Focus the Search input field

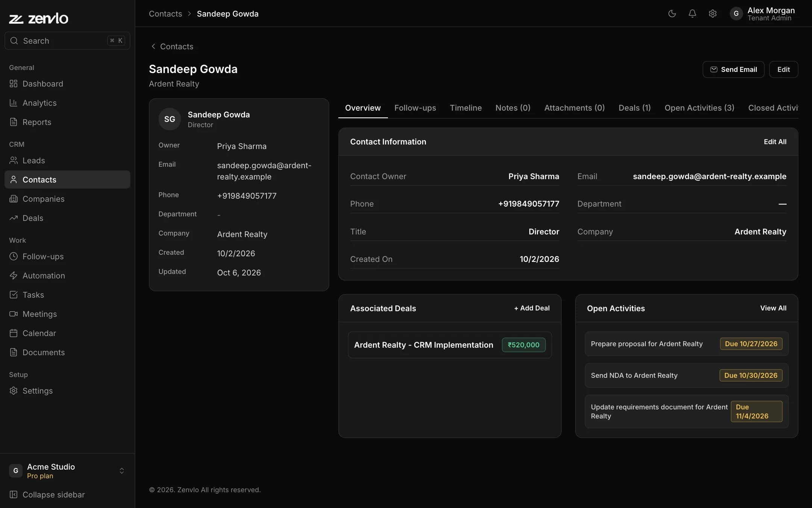(67, 41)
